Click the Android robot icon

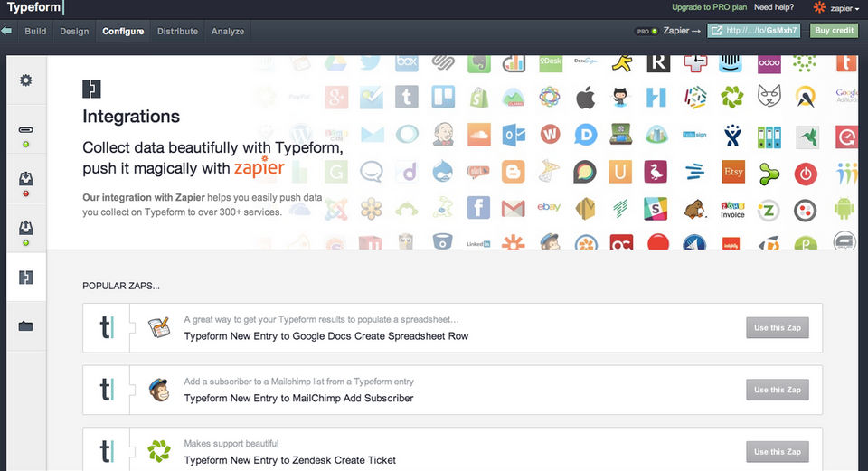[844, 209]
